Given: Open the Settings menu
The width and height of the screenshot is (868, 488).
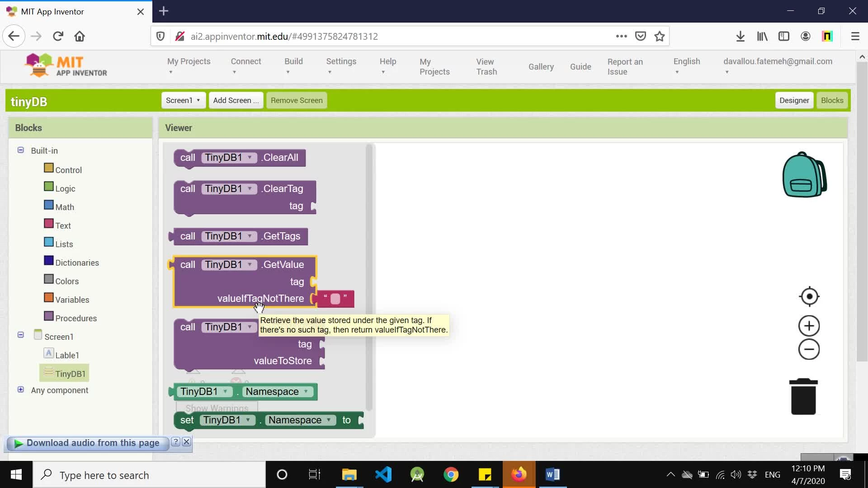Looking at the screenshot, I should 341,66.
